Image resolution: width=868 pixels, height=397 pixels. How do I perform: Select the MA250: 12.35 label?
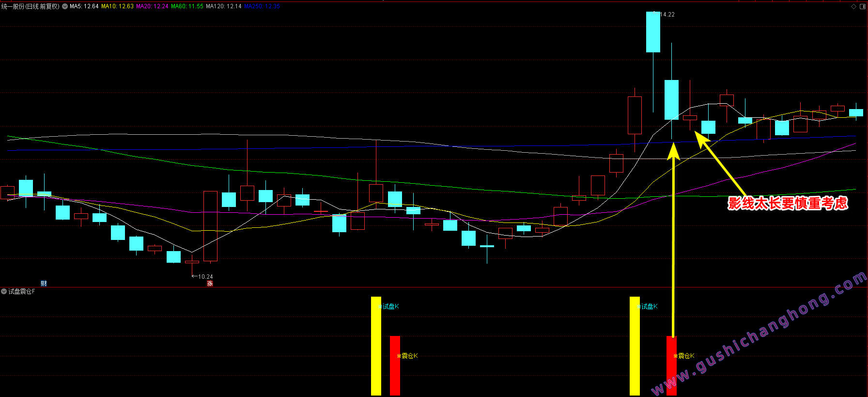(262, 6)
